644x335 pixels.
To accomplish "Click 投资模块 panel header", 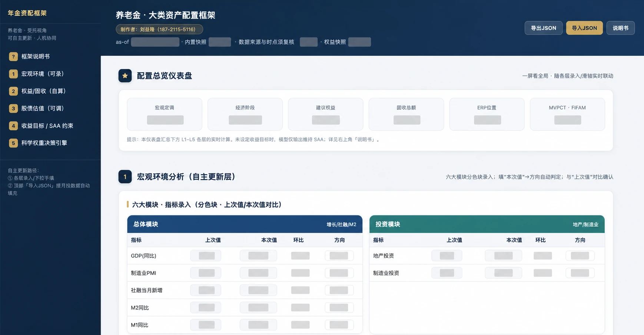I will click(487, 224).
